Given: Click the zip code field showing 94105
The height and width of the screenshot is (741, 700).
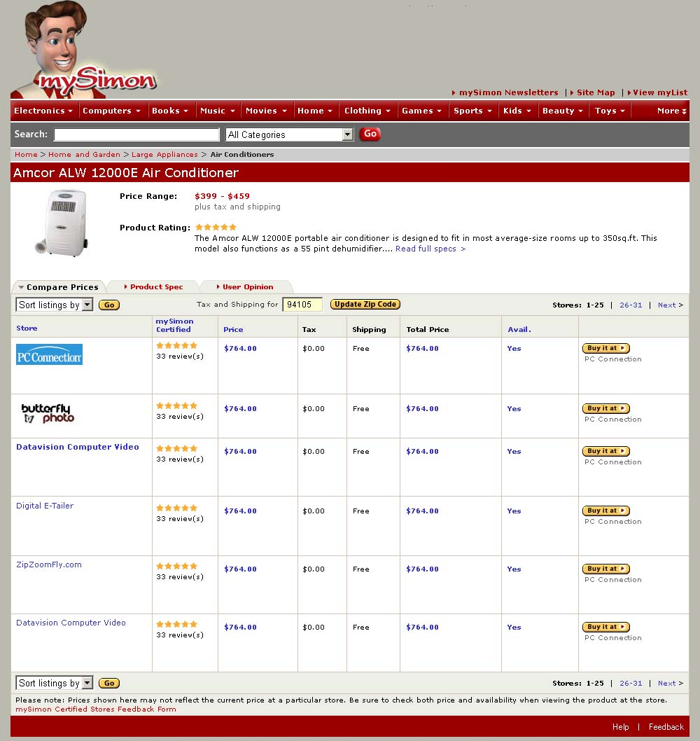Looking at the screenshot, I should pos(302,305).
